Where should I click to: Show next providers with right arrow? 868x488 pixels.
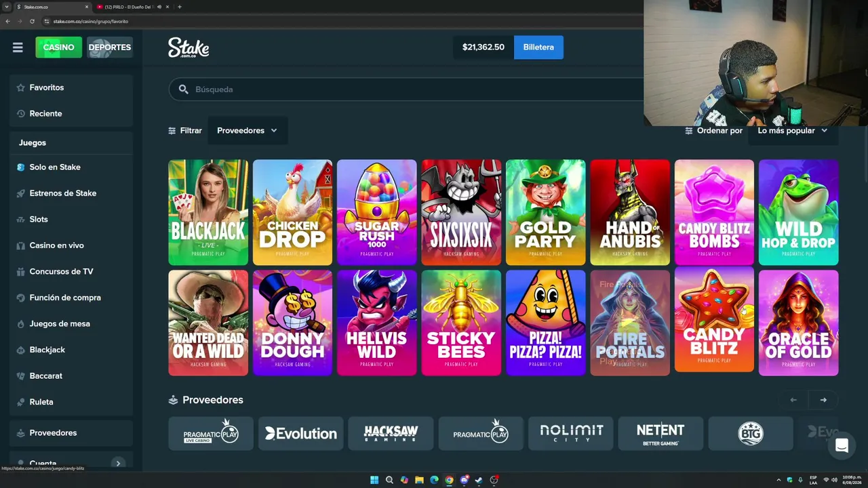pyautogui.click(x=823, y=400)
